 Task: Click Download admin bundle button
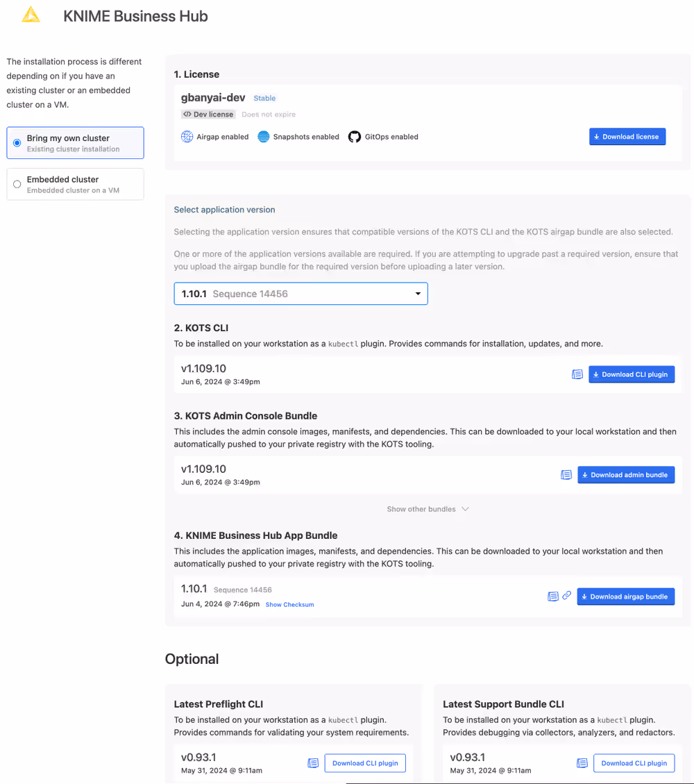(x=626, y=474)
